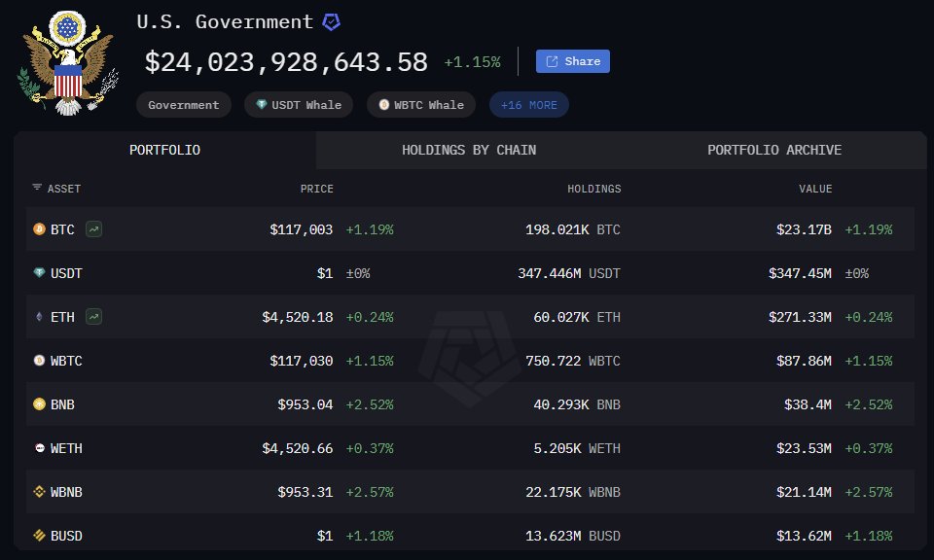The width and height of the screenshot is (934, 560).
Task: Click the BUSD asset name
Action: tap(66, 537)
